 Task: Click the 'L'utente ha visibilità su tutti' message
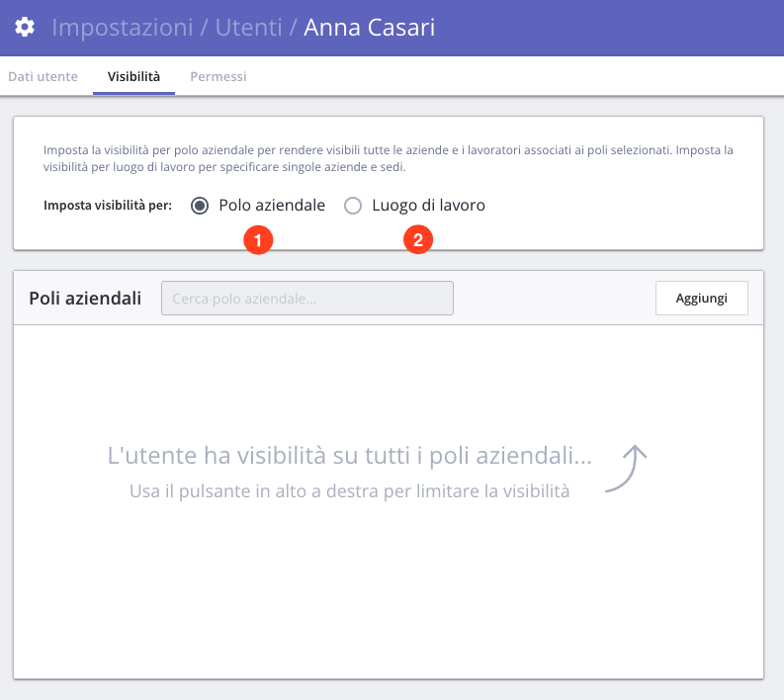point(350,455)
